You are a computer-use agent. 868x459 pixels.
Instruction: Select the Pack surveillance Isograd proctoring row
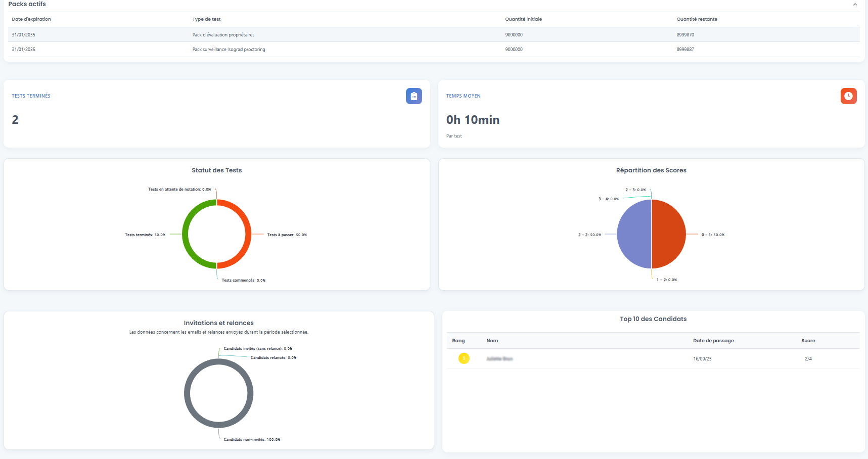click(x=434, y=50)
